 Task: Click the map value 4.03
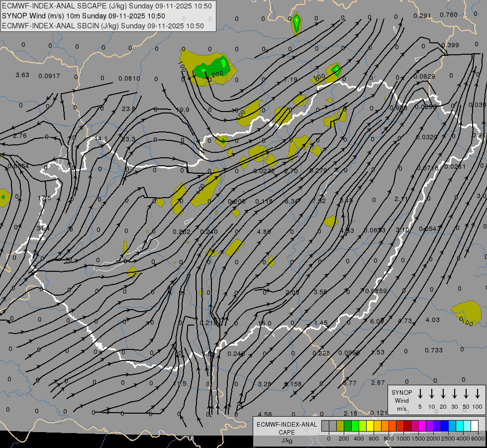pos(432,320)
